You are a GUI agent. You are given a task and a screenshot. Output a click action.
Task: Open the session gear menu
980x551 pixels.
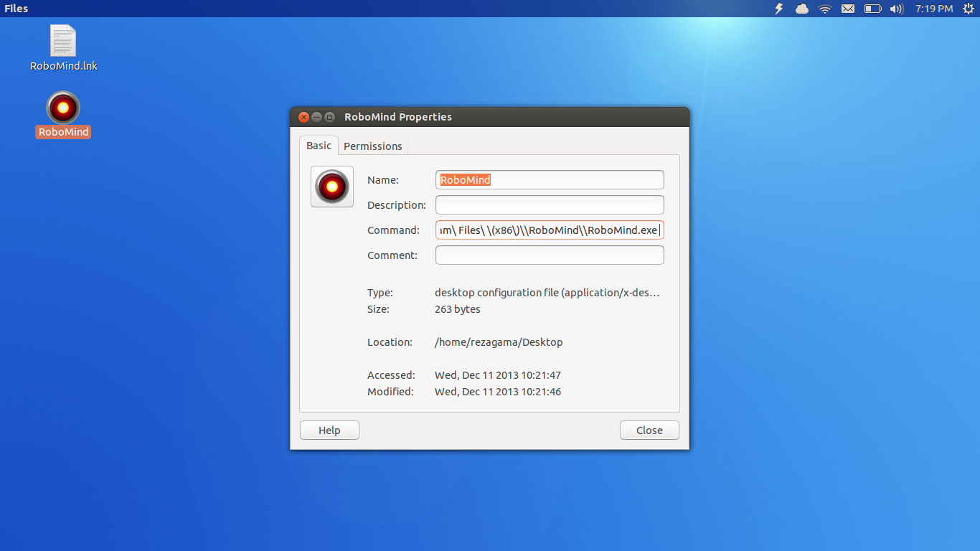click(x=969, y=9)
